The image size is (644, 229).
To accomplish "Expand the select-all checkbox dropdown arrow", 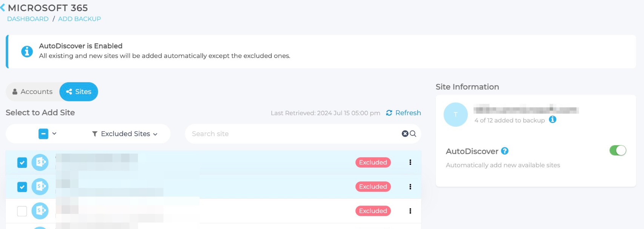I will [54, 134].
